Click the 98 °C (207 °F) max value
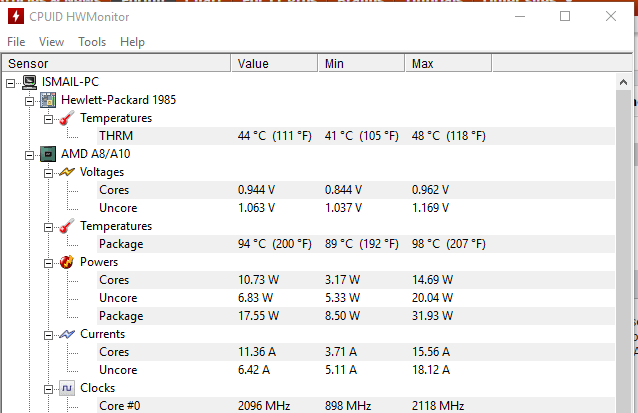 coord(449,244)
